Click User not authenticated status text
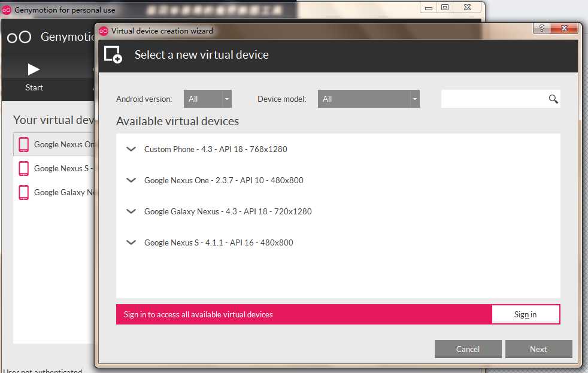Screen dimensions: 588x373 click(43, 371)
